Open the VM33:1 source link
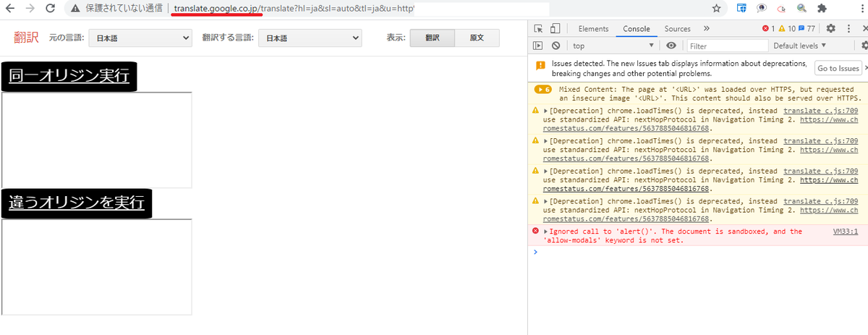Viewport: 868px width, 335px height. click(845, 232)
